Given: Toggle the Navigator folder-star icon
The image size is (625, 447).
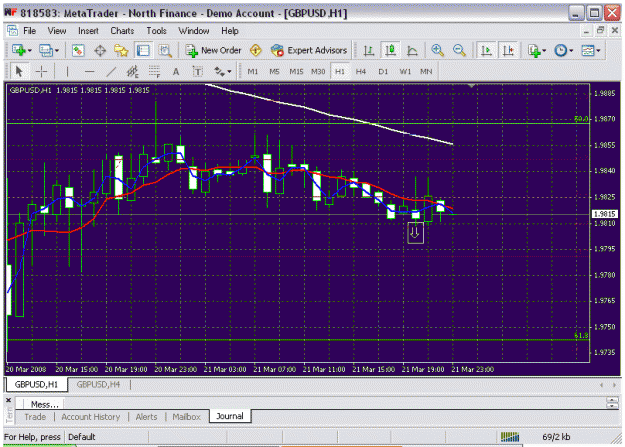Looking at the screenshot, I should click(121, 51).
